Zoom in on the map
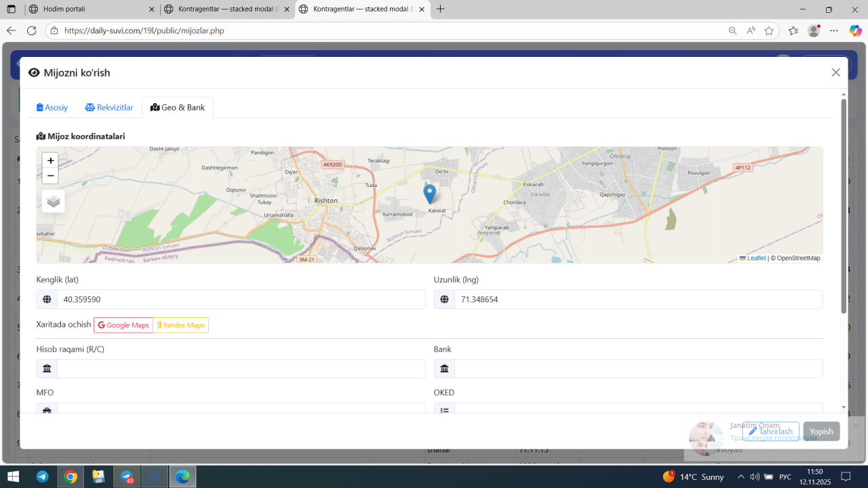The height and width of the screenshot is (488, 868). tap(51, 161)
